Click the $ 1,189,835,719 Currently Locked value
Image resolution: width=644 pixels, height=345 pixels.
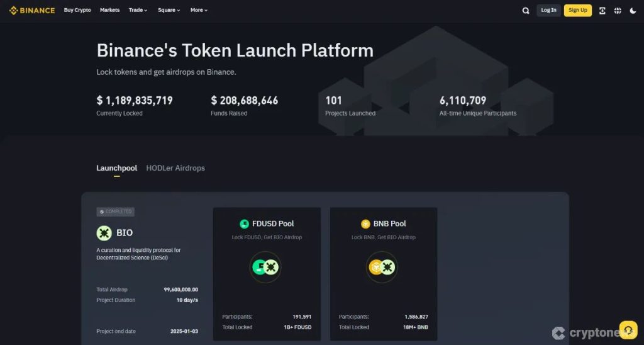pyautogui.click(x=135, y=100)
